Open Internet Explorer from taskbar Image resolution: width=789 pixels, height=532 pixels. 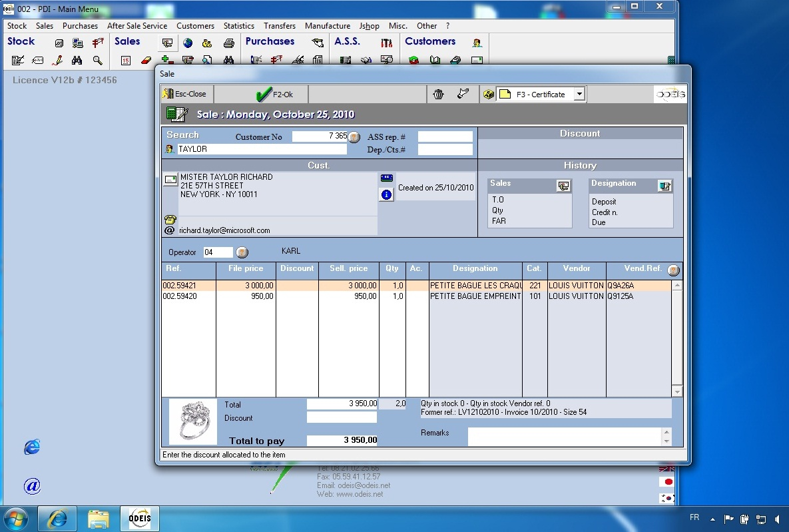(57, 519)
